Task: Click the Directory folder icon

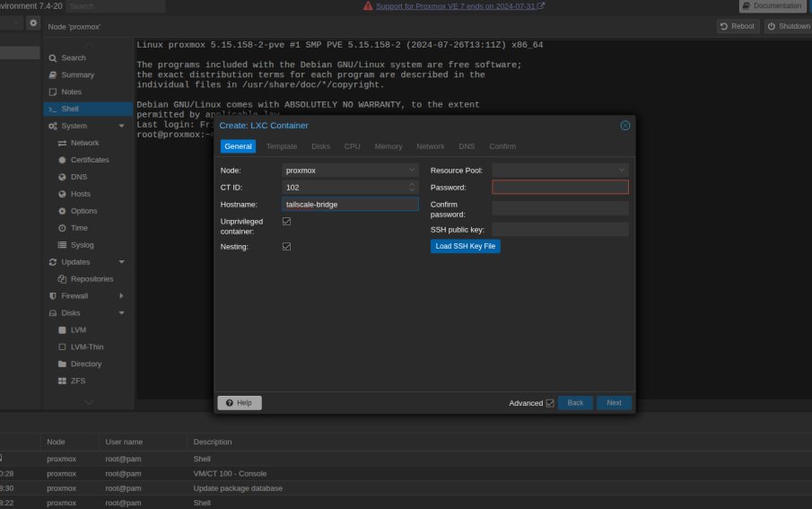Action: click(x=62, y=364)
